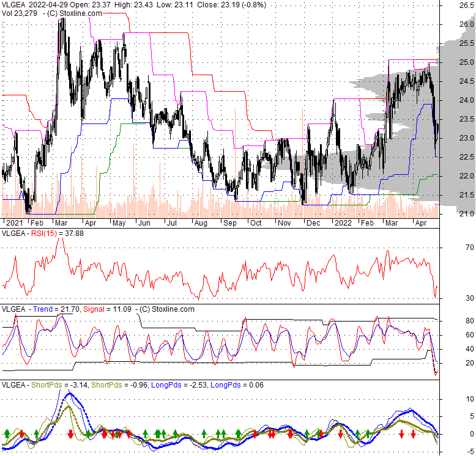476x456 pixels.
Task: Click the Oct label on the time axis
Action: point(256,223)
